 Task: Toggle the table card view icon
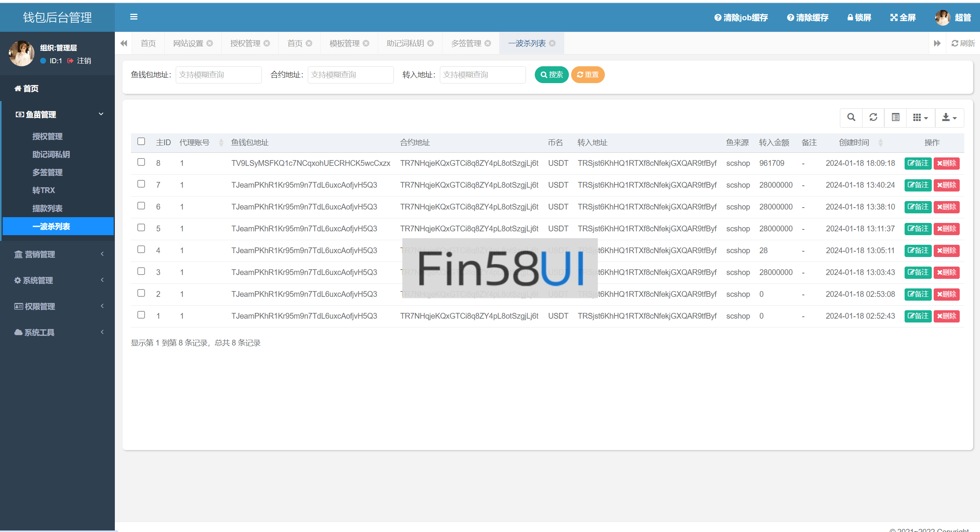[895, 117]
